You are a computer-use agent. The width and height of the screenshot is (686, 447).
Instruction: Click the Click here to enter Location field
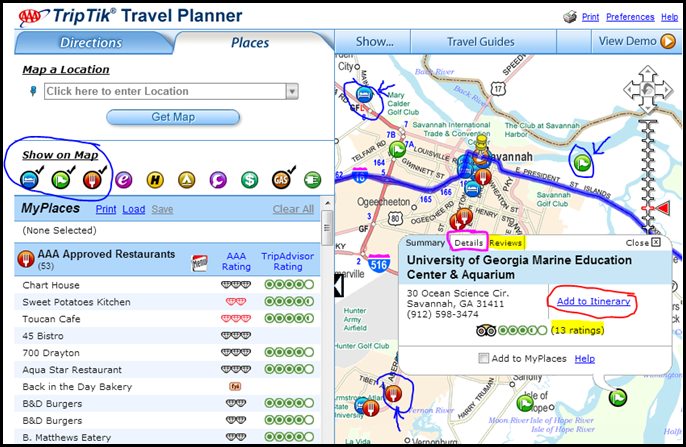coord(165,91)
